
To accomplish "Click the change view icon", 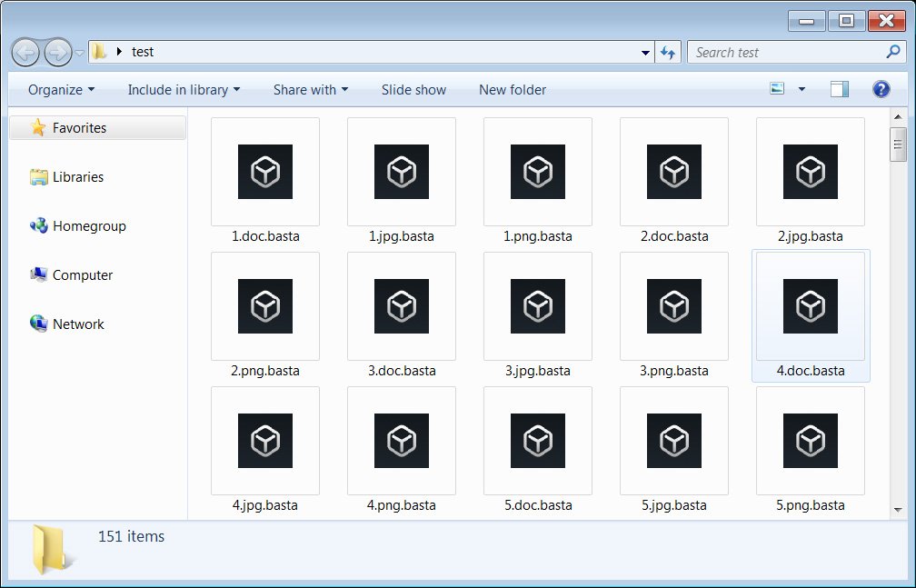I will (777, 89).
